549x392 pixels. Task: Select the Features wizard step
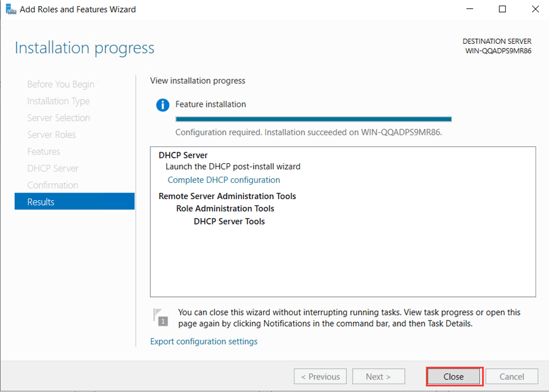pyautogui.click(x=43, y=151)
